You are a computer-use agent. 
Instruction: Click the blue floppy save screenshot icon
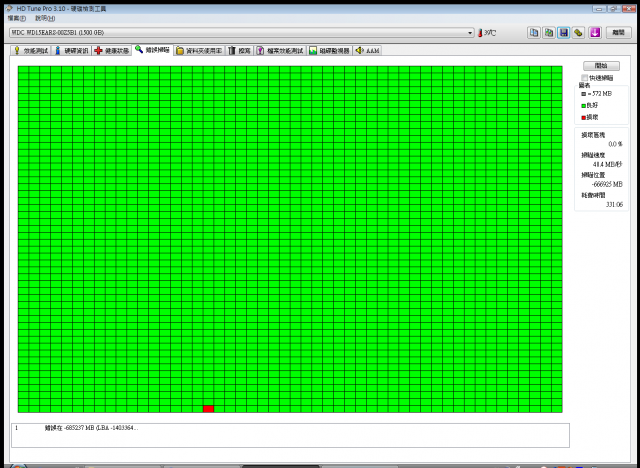click(564, 33)
